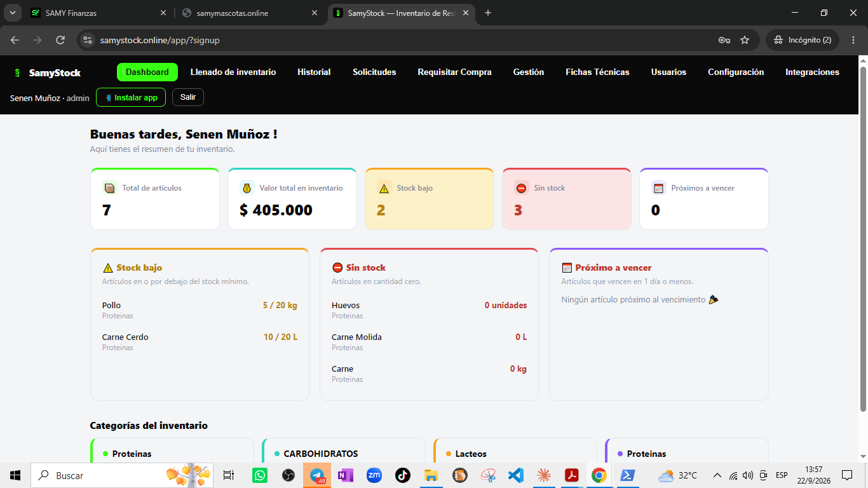Open the Configuración menu item
The width and height of the screenshot is (868, 488).
(x=736, y=72)
